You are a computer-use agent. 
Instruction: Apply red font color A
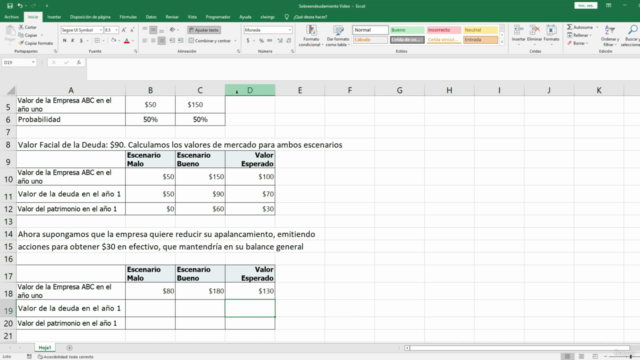click(127, 40)
